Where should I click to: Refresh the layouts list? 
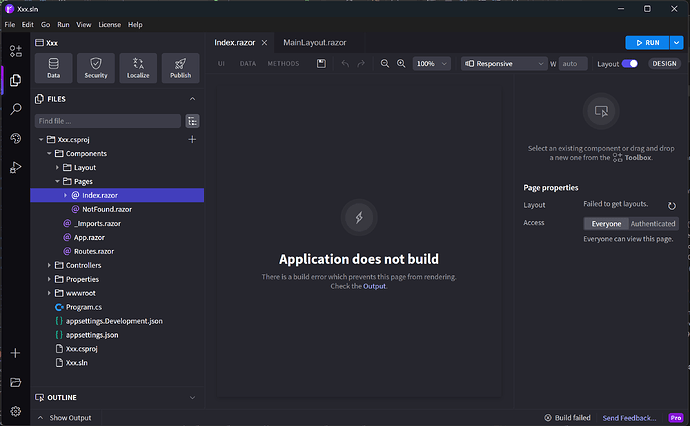tap(672, 206)
